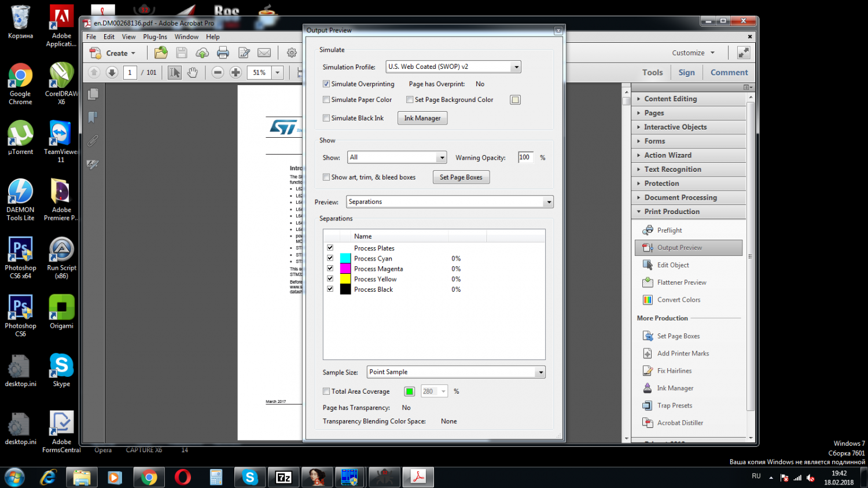Uncheck the Process Plates separation
Screen dimensions: 868x488
click(330, 248)
